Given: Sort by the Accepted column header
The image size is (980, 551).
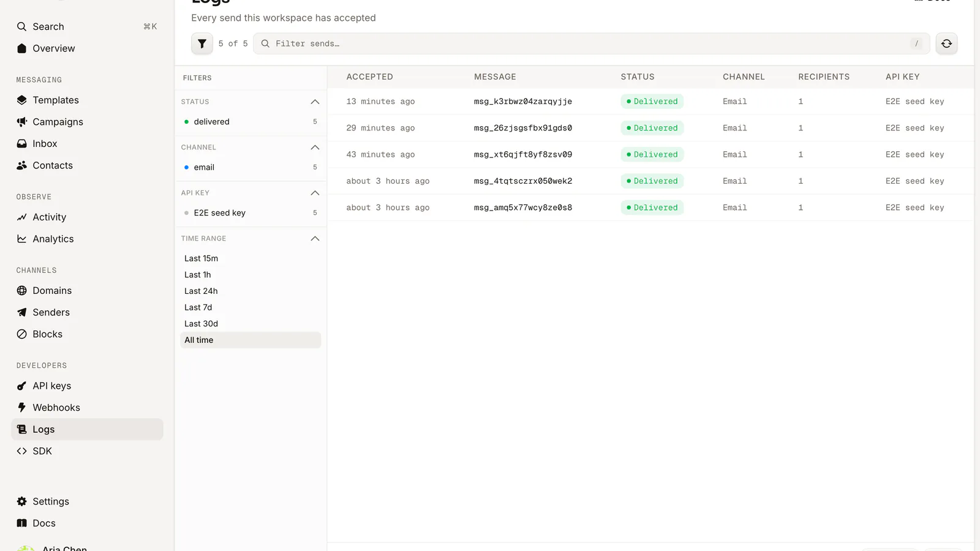Looking at the screenshot, I should pos(369,77).
